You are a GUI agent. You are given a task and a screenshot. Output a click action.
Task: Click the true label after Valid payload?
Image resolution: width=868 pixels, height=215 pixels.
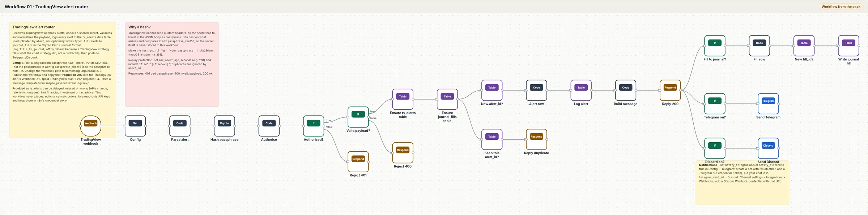click(373, 111)
